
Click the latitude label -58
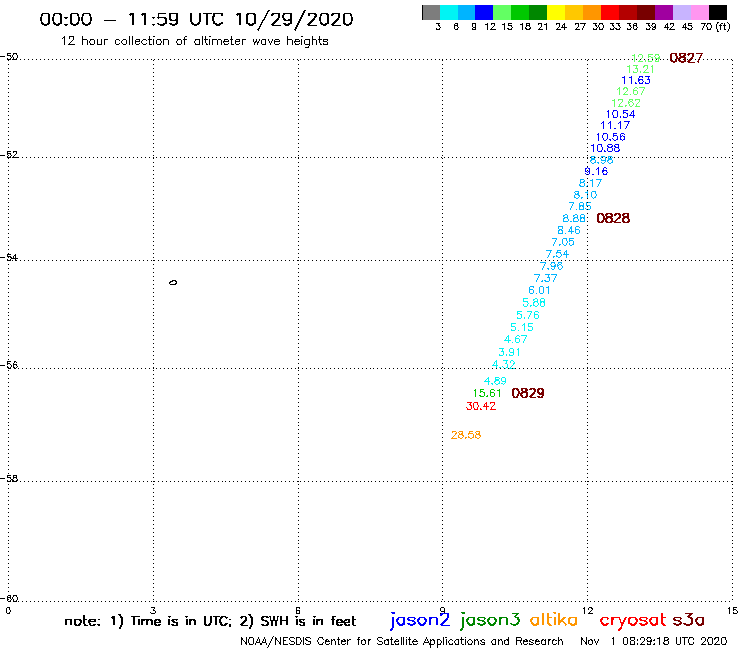pyautogui.click(x=9, y=478)
